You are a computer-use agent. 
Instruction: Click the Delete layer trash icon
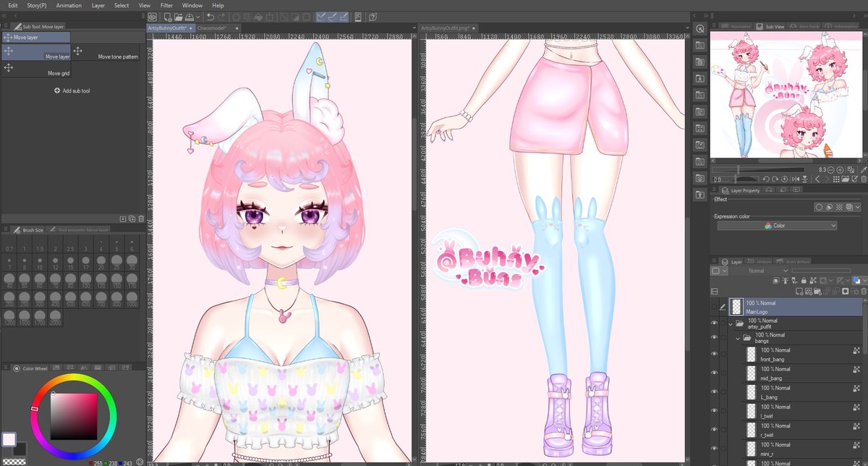(x=864, y=291)
